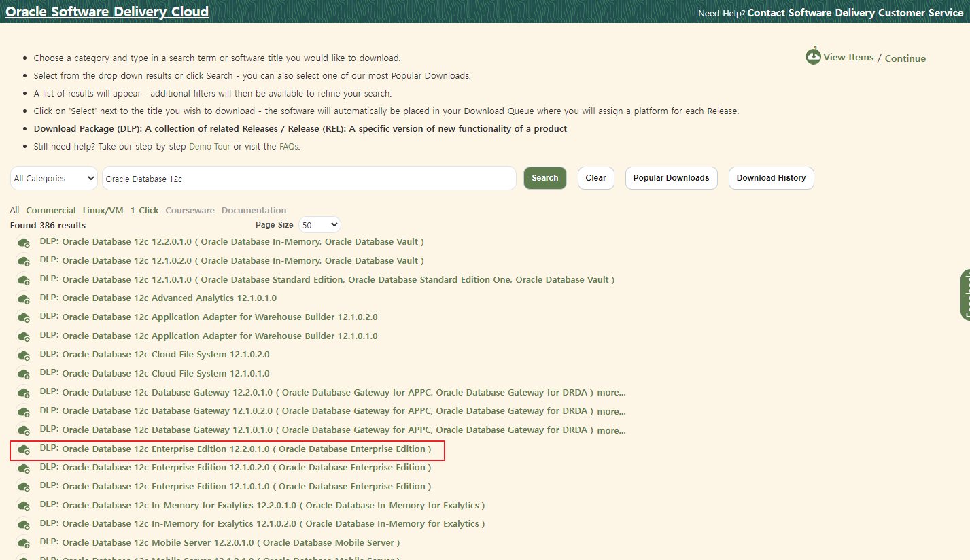Click cloud icon for Enterprise Edition 12.1.0.1.0
The image size is (970, 560).
[24, 487]
